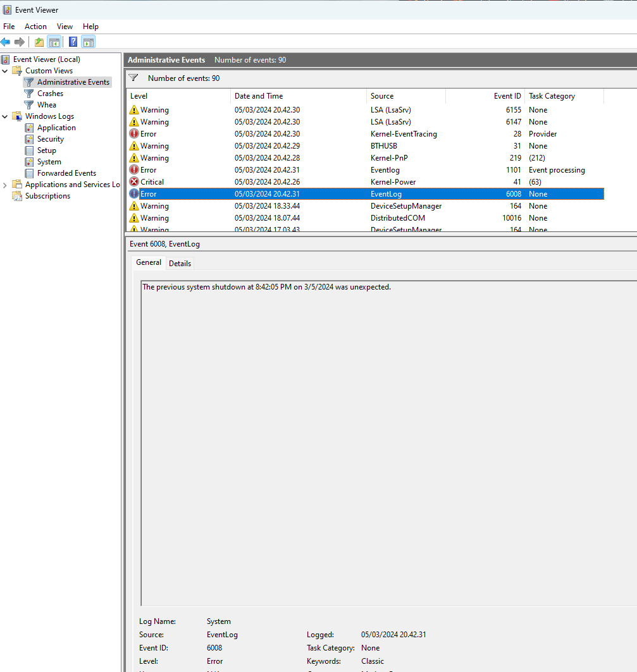Click the Keywords value Classic
The image size is (637, 672).
tap(373, 661)
